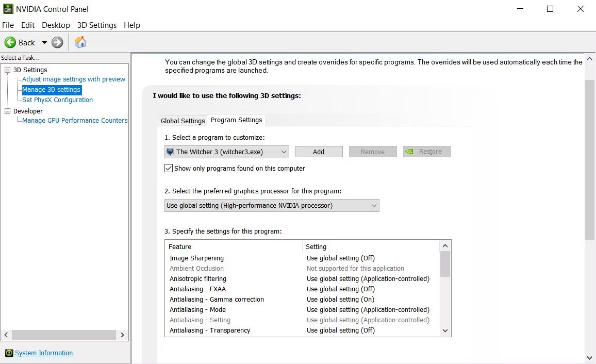This screenshot has width=596, height=364.
Task: Click task pane scroll left arrow
Action: (6, 335)
